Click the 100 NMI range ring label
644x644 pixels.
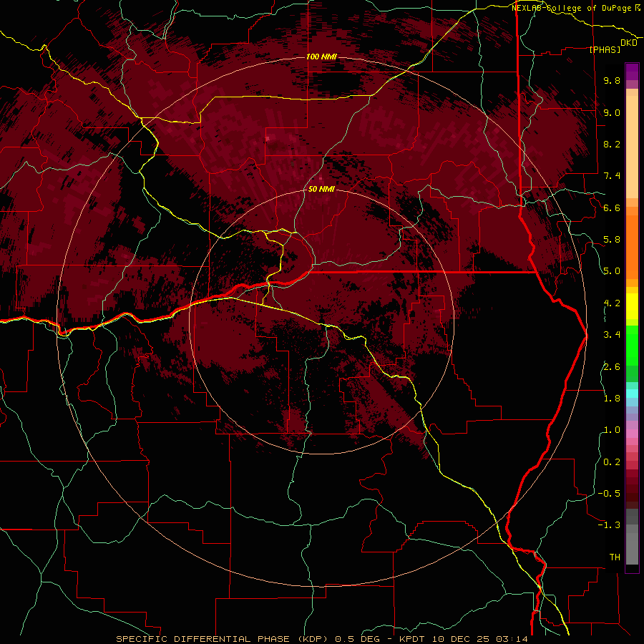click(x=321, y=57)
